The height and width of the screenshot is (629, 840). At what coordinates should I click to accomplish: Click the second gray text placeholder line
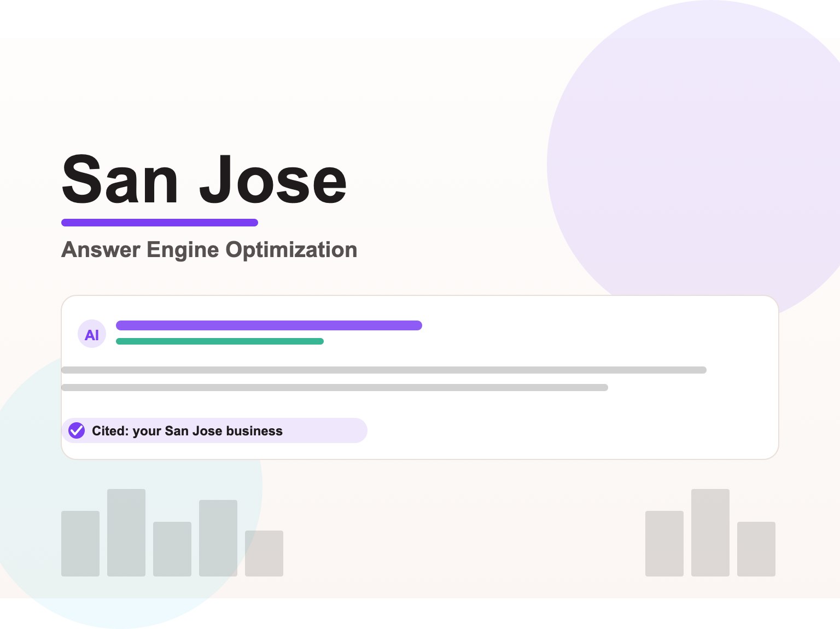point(335,388)
